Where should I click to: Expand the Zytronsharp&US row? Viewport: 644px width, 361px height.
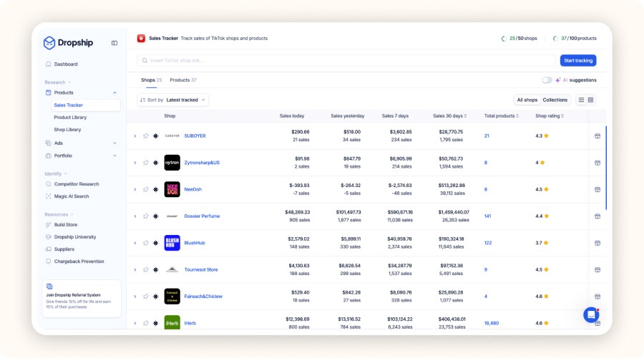click(x=135, y=163)
